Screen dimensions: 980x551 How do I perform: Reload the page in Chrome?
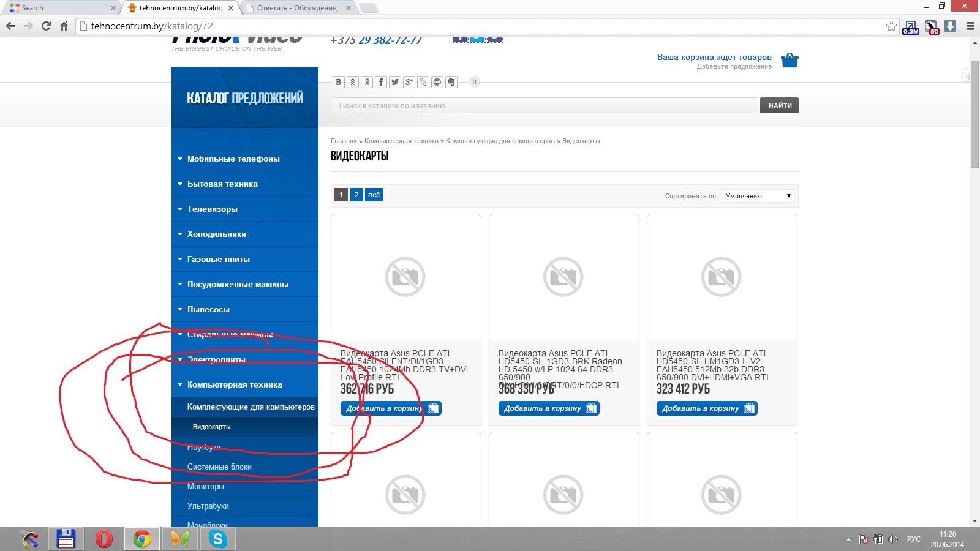pos(46,26)
